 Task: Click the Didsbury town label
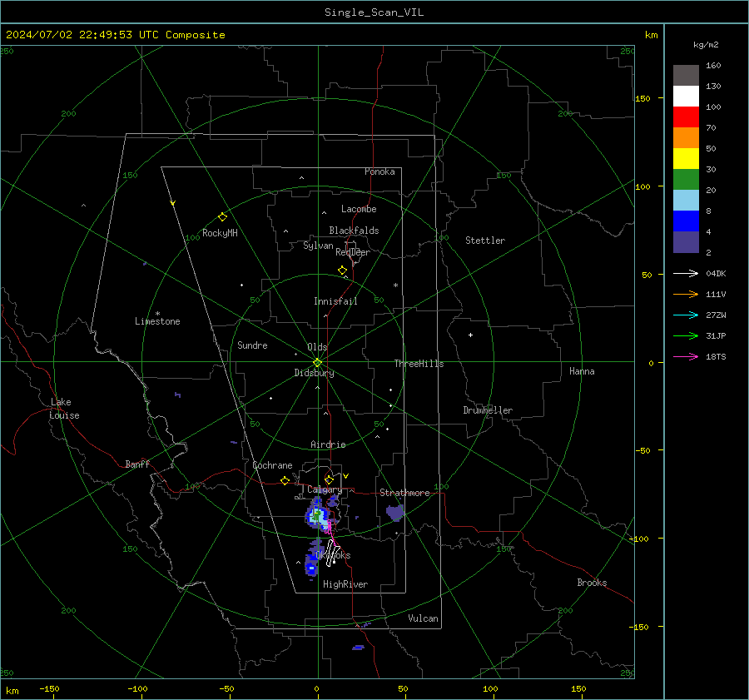[x=314, y=373]
